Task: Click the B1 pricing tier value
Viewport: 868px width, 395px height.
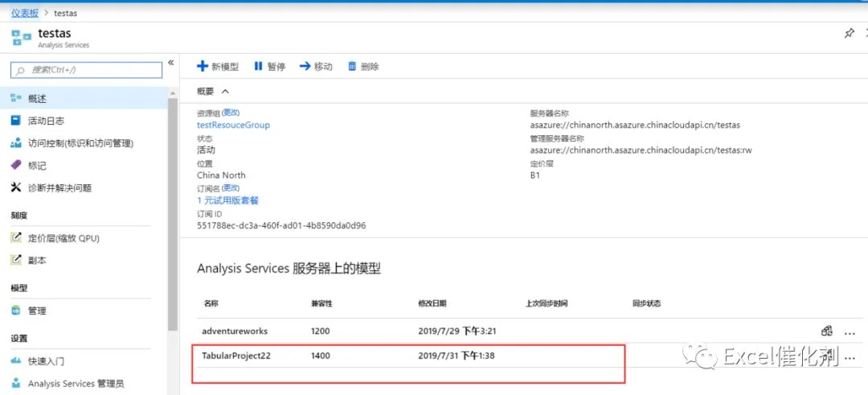Action: [x=534, y=175]
